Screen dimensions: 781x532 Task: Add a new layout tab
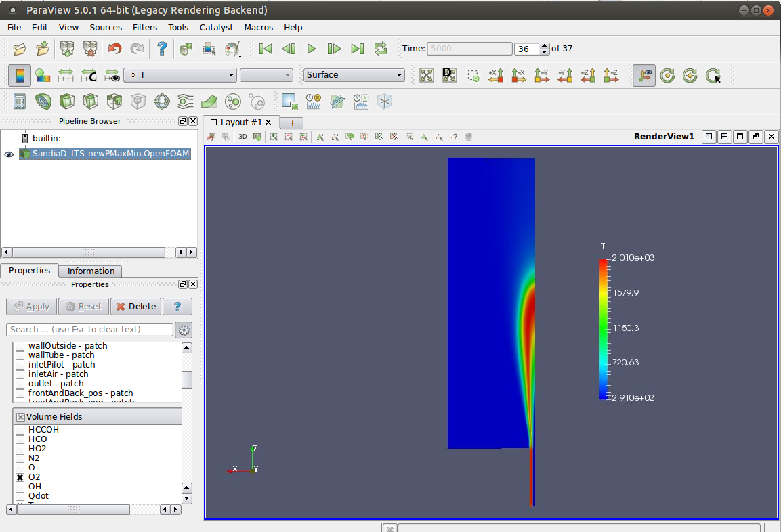coord(293,123)
